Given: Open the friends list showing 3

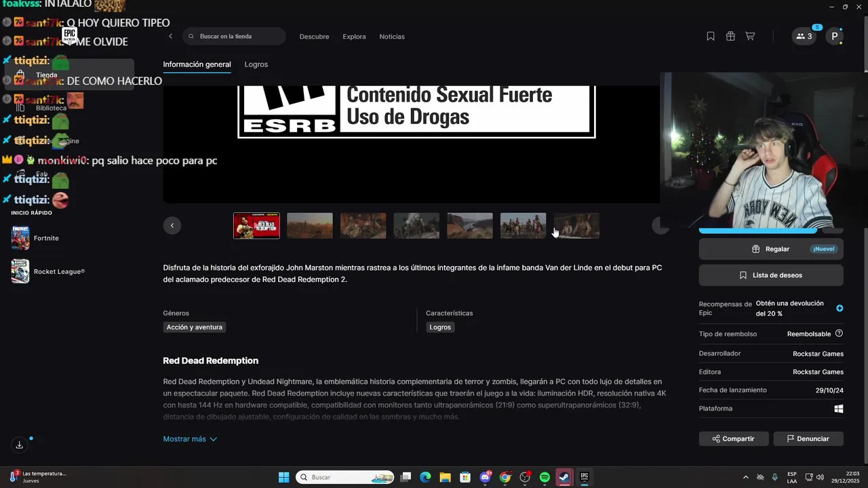Looking at the screenshot, I should (804, 37).
